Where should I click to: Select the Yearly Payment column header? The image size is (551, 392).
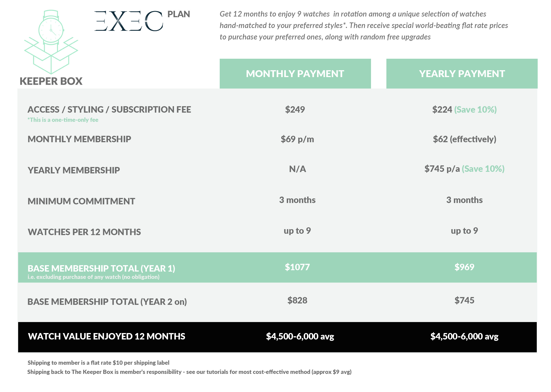462,73
